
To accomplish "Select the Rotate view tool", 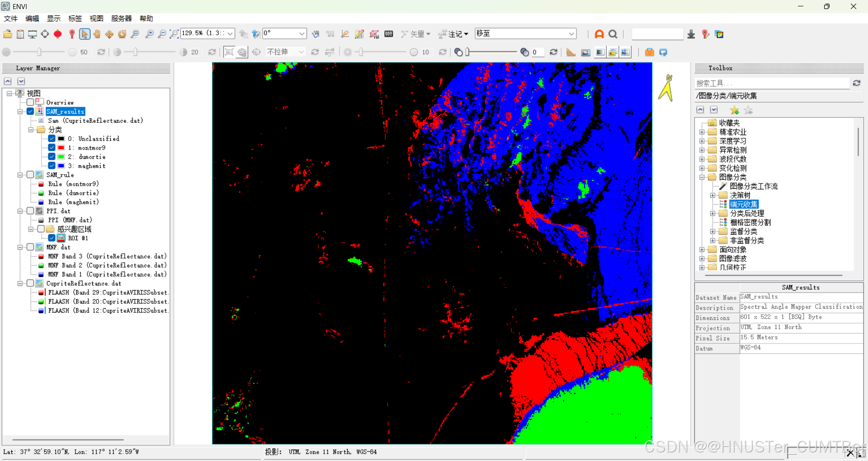I will click(122, 34).
